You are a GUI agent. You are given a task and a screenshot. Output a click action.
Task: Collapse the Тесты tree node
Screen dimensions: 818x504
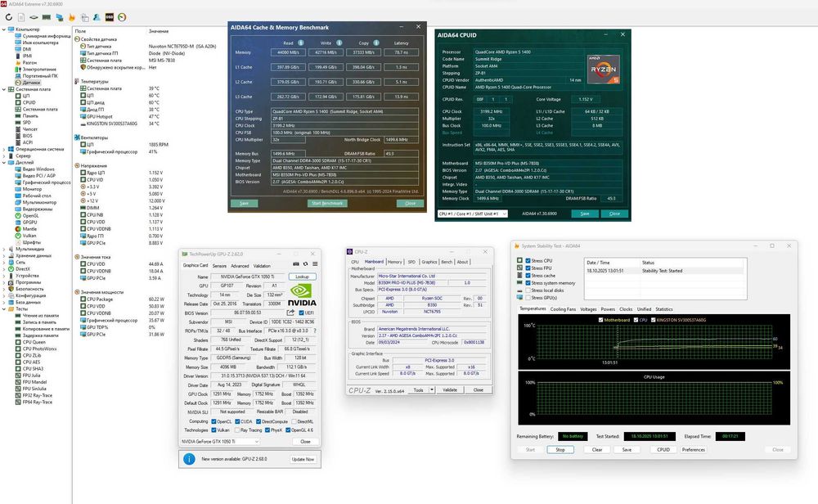pos(3,309)
